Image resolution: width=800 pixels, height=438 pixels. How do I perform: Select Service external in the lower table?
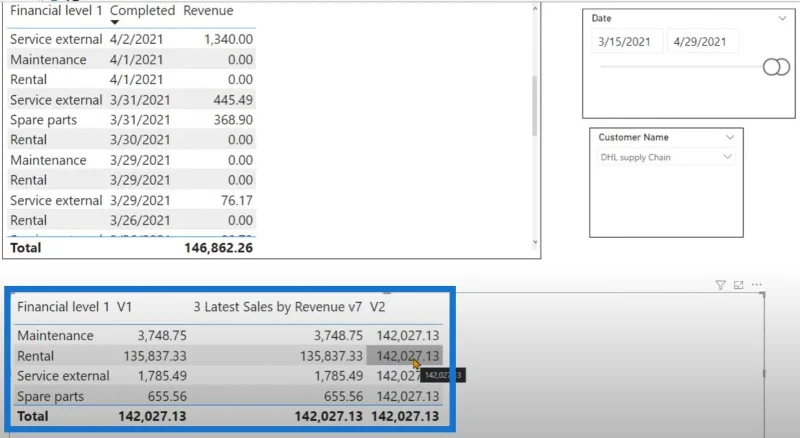coord(63,376)
